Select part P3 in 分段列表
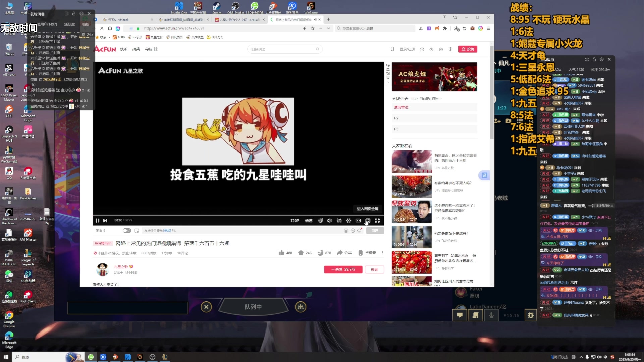This screenshot has height=362, width=644. (x=434, y=129)
